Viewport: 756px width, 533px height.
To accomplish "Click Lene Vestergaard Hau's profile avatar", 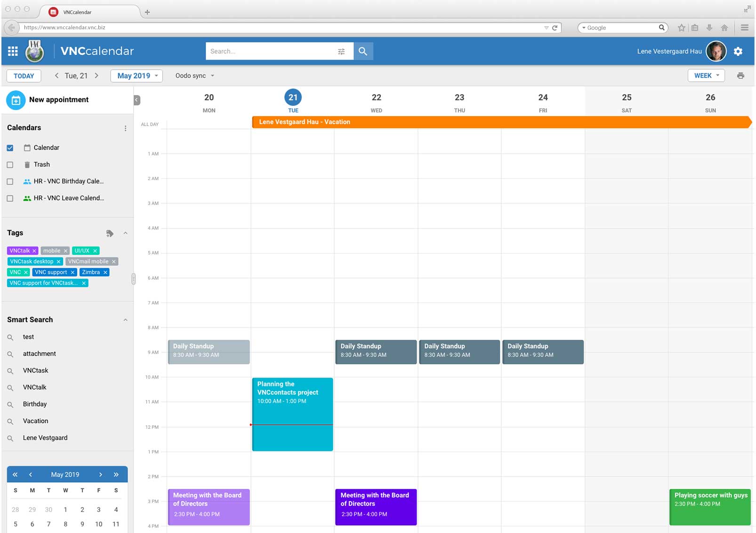I will [x=716, y=51].
